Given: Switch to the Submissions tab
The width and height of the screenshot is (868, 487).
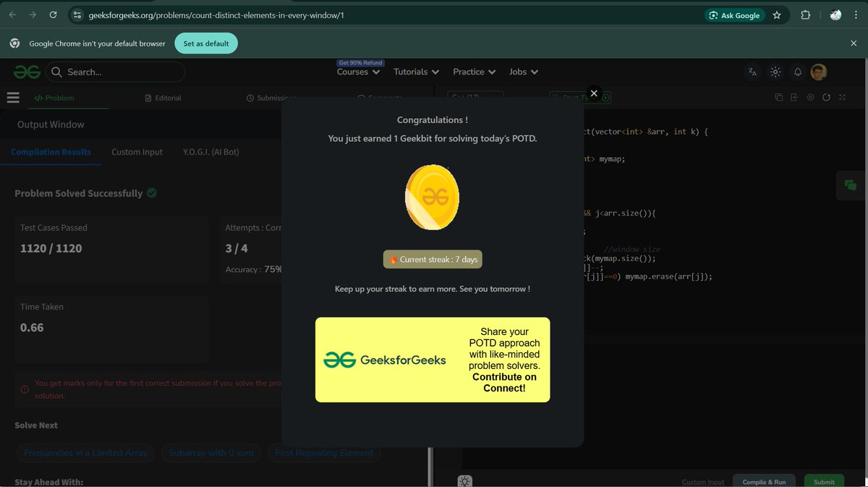Looking at the screenshot, I should [x=271, y=98].
